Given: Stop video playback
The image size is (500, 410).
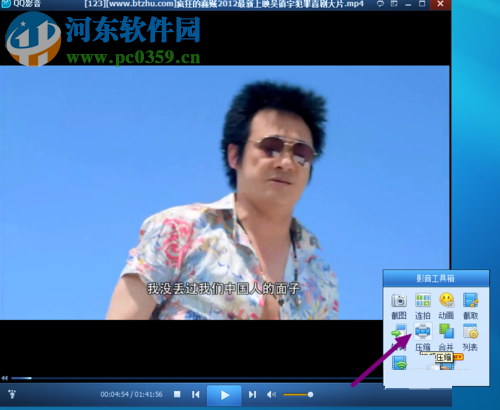Looking at the screenshot, I should click(x=177, y=394).
